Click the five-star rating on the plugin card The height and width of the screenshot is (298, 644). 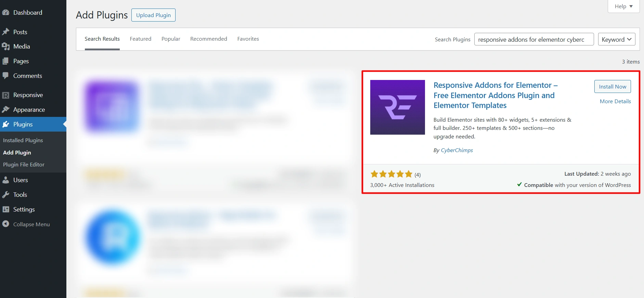tap(391, 174)
